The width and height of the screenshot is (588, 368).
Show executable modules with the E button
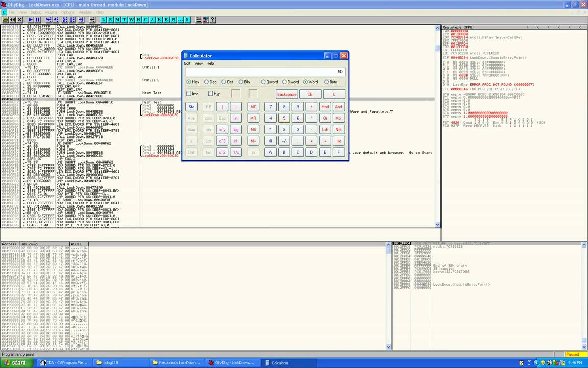click(110, 20)
